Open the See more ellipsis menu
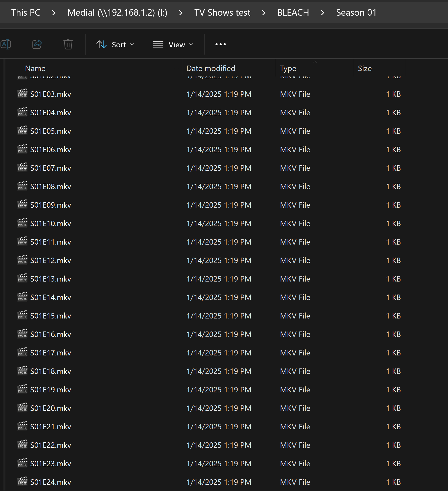Viewport: 448px width, 491px height. (x=220, y=44)
